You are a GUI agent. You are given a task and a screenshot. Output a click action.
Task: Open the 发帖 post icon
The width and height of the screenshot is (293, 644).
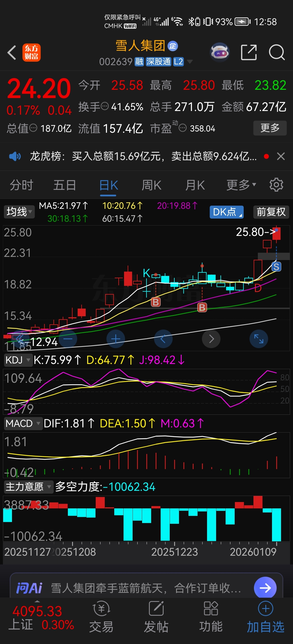pos(156,617)
